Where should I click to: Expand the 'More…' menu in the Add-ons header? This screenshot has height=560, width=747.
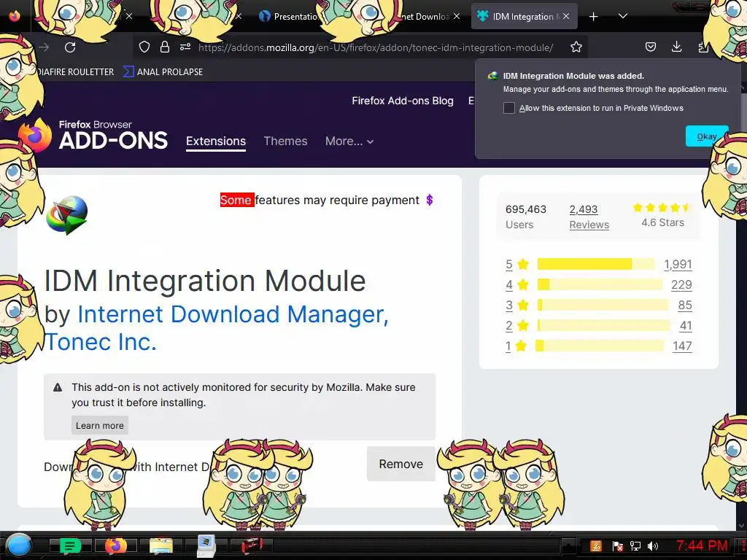coord(349,141)
